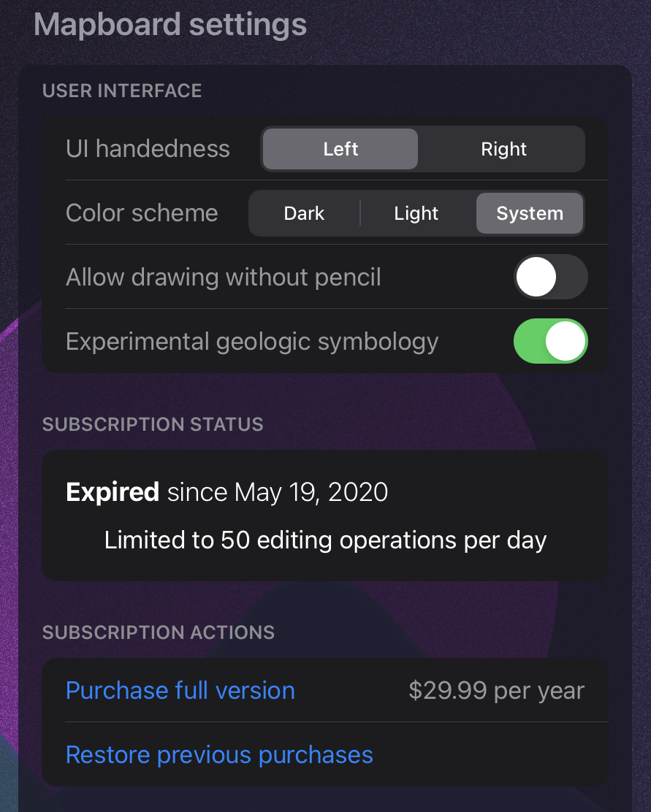Screen dimensions: 651x812
Task: Select Left UI handedness
Action: (x=340, y=149)
